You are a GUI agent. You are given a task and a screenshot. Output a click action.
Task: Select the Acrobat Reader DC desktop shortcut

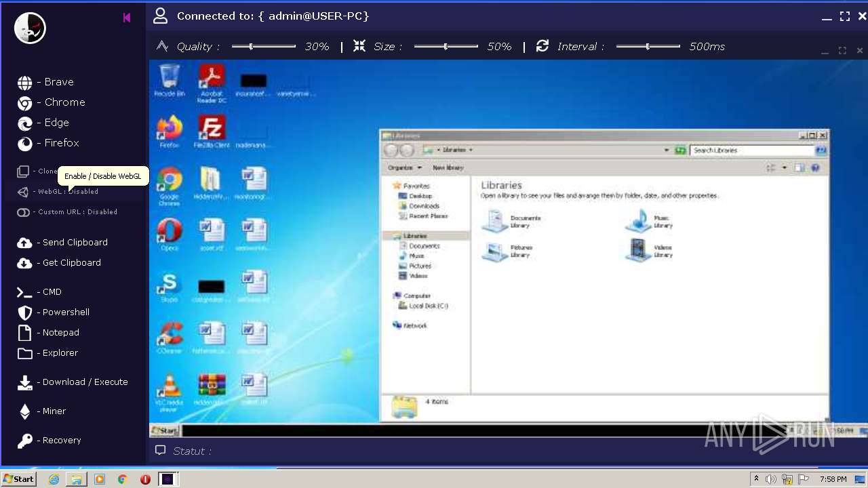pos(212,83)
